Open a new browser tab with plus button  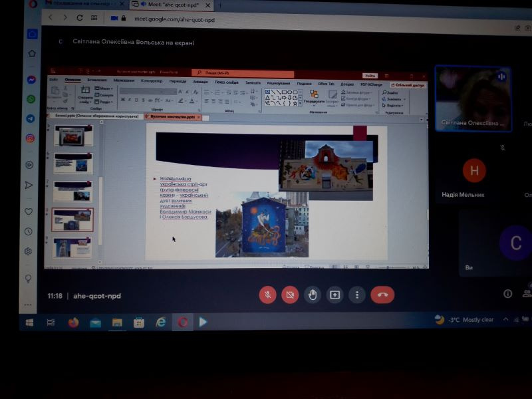(220, 5)
